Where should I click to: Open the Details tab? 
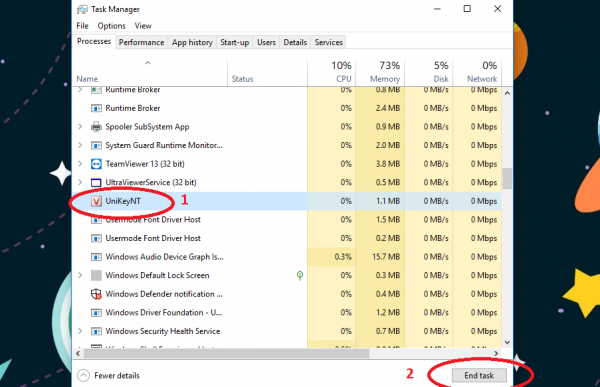[x=295, y=42]
